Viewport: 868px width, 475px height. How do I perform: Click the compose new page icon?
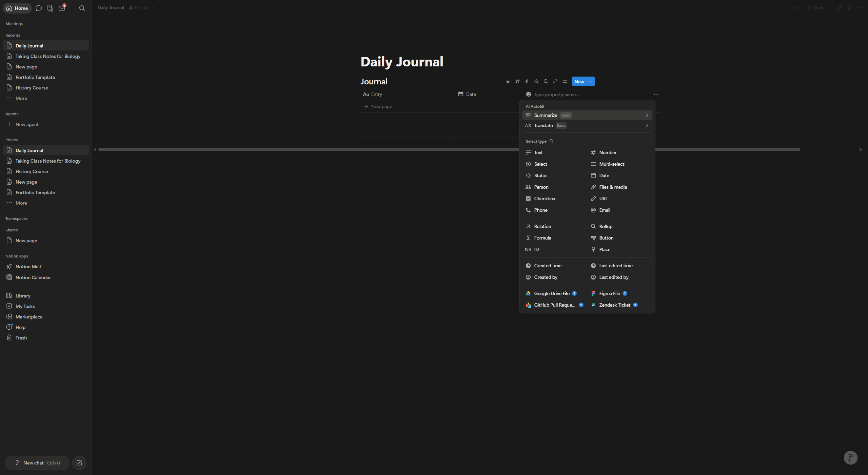79,462
